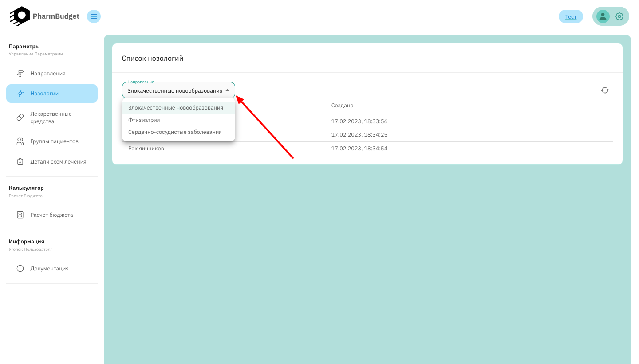Open the user profile avatar icon
This screenshot has height=364, width=639.
(603, 16)
